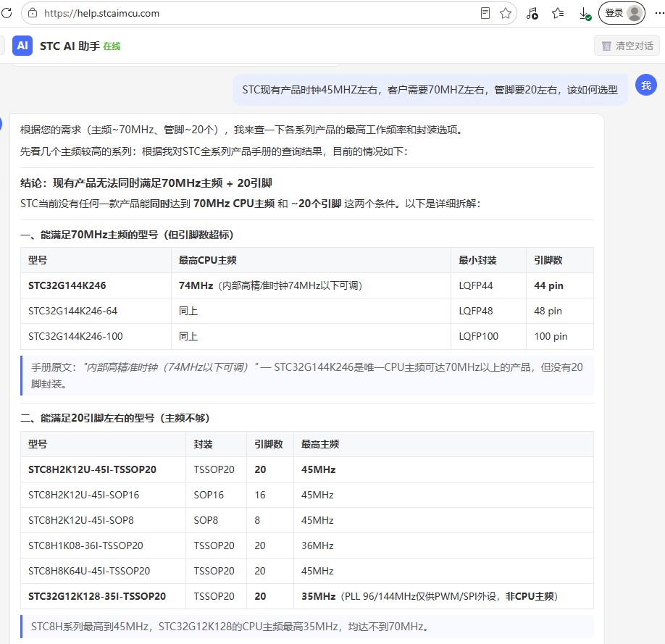The image size is (665, 644).
Task: Click the 登录 login button
Action: (x=622, y=13)
